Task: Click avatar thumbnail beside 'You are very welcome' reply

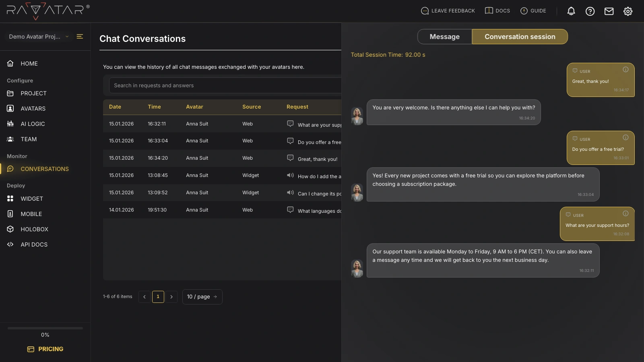Action: tap(357, 116)
